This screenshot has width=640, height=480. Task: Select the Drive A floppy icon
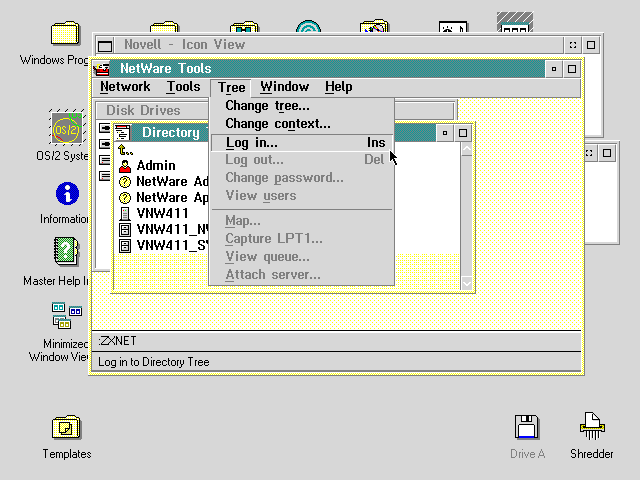pos(527,427)
